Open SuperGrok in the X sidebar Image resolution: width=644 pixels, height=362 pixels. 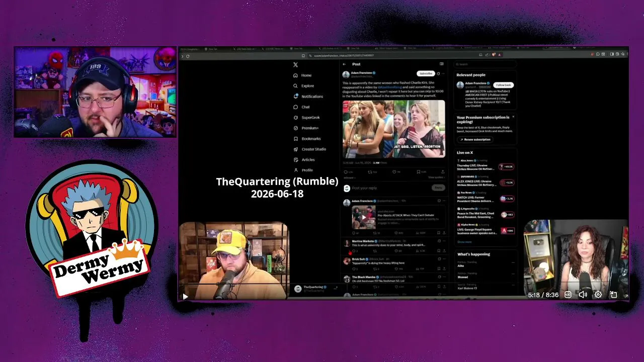pos(306,118)
